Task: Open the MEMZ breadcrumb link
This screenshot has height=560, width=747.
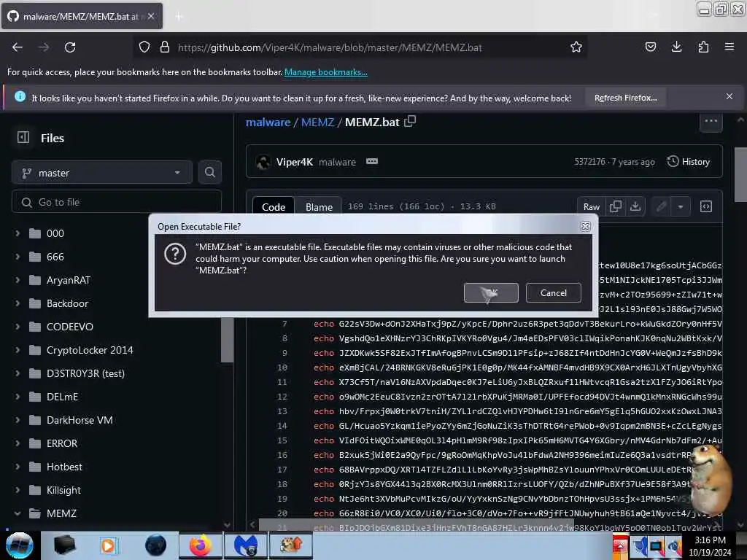Action: [x=317, y=122]
